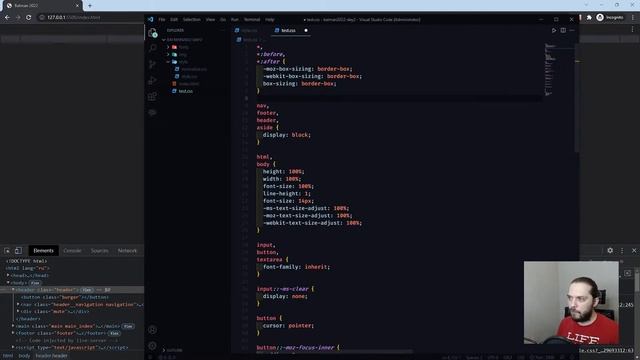Screen dimensions: 640x360
Task: Activate DevTools inspect element picker
Action: pyautogui.click(x=7, y=251)
